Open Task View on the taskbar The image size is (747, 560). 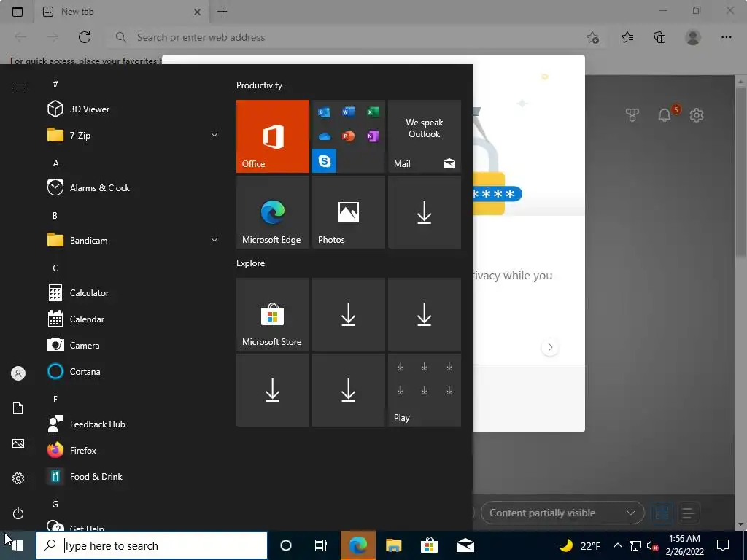point(321,545)
